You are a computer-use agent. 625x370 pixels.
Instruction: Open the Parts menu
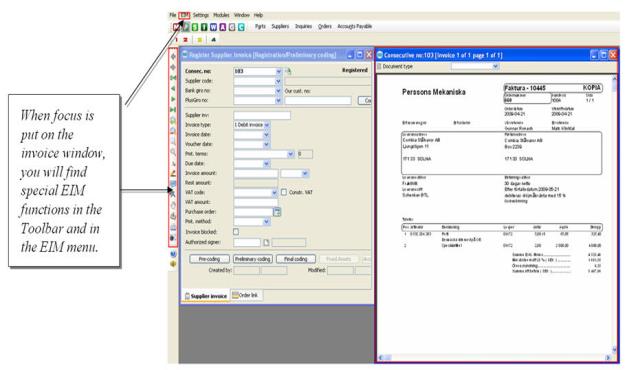coord(260,26)
